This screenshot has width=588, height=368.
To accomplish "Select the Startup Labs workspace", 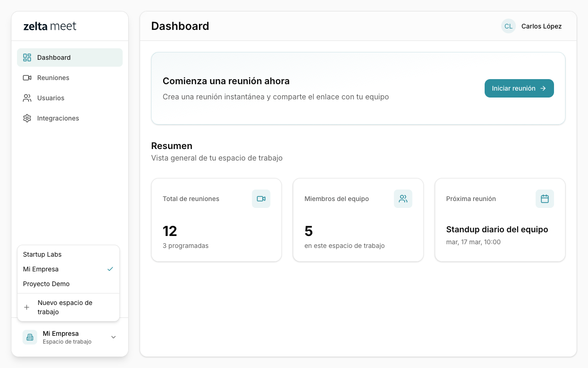I will [x=42, y=254].
